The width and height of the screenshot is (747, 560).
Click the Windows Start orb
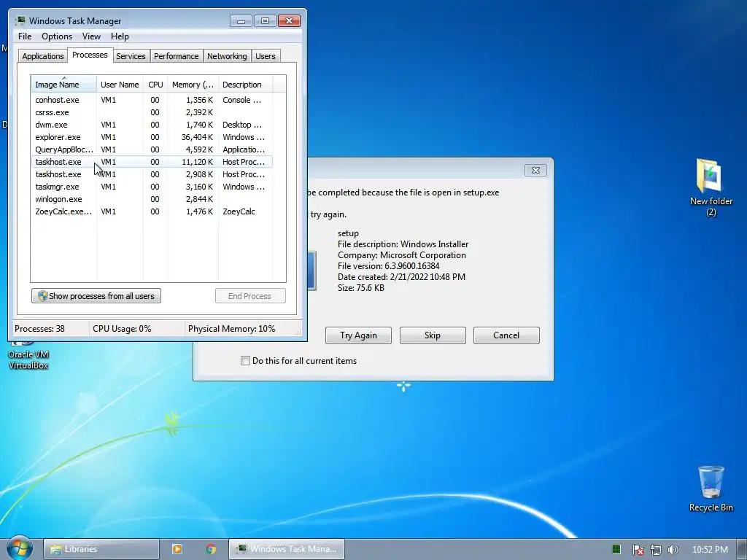coord(19,548)
